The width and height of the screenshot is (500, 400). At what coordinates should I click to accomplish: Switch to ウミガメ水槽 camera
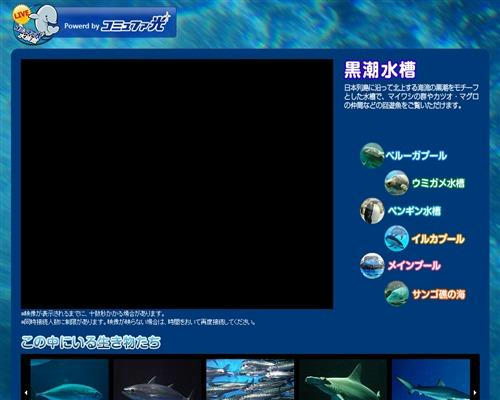438,183
